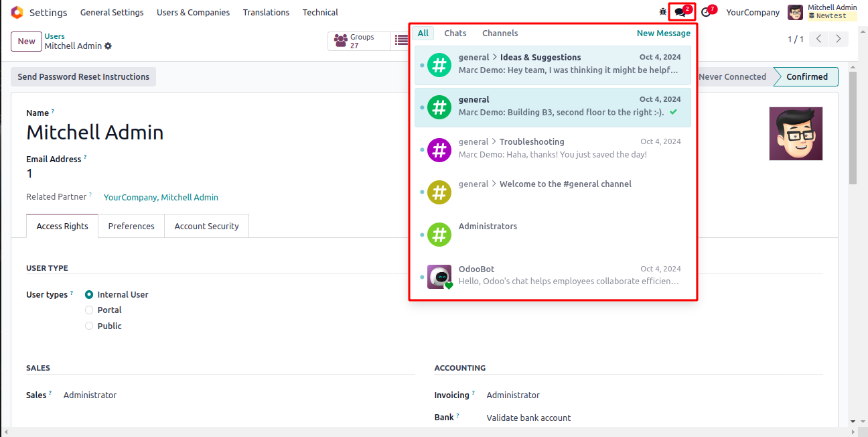Screen dimensions: 868x437
Task: Click the New Message link
Action: click(663, 34)
